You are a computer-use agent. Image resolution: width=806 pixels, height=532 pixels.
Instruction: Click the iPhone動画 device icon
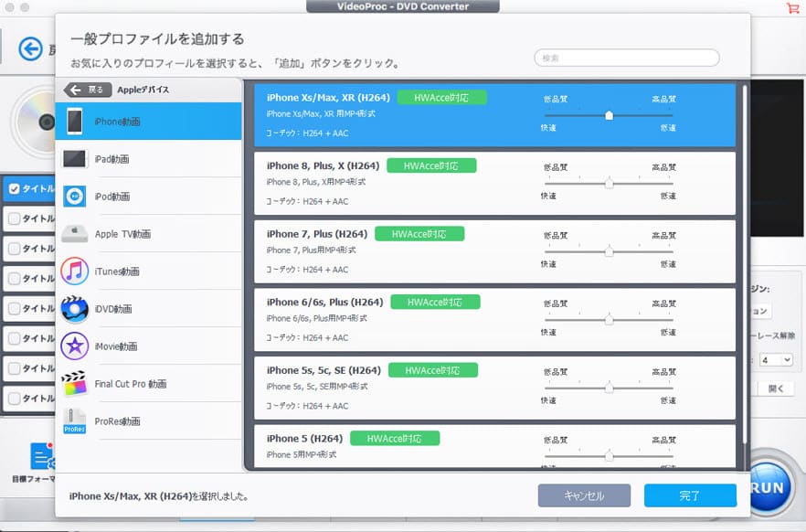coord(75,122)
